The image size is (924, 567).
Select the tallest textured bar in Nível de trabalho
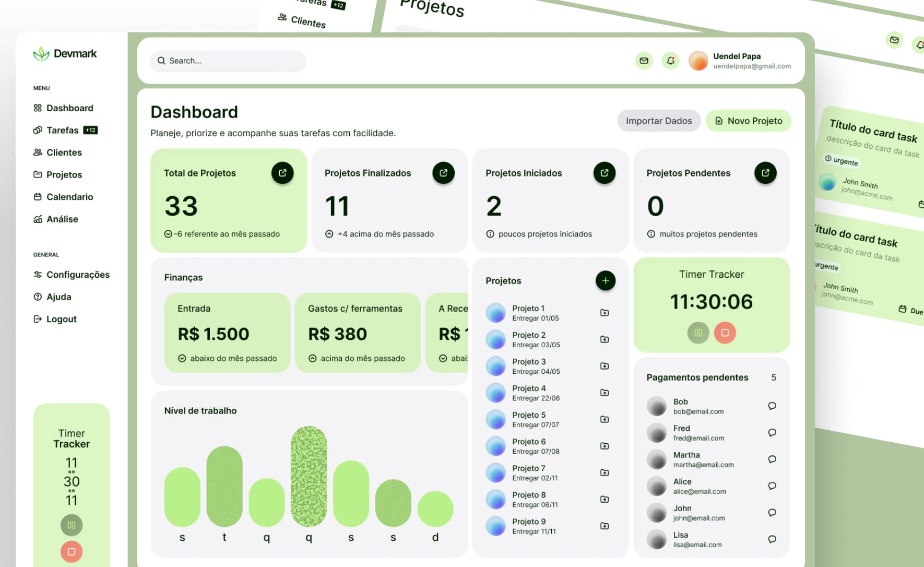coord(309,476)
